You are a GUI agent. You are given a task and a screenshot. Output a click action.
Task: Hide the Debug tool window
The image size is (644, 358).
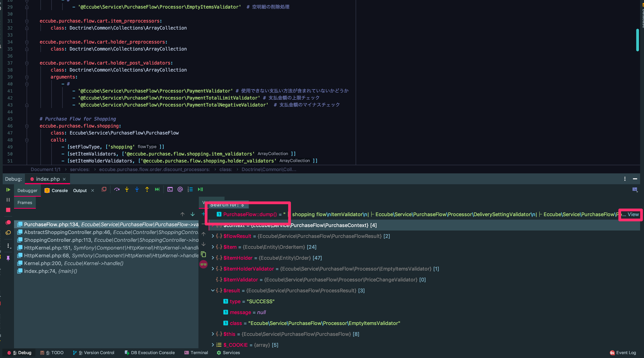[x=635, y=179]
